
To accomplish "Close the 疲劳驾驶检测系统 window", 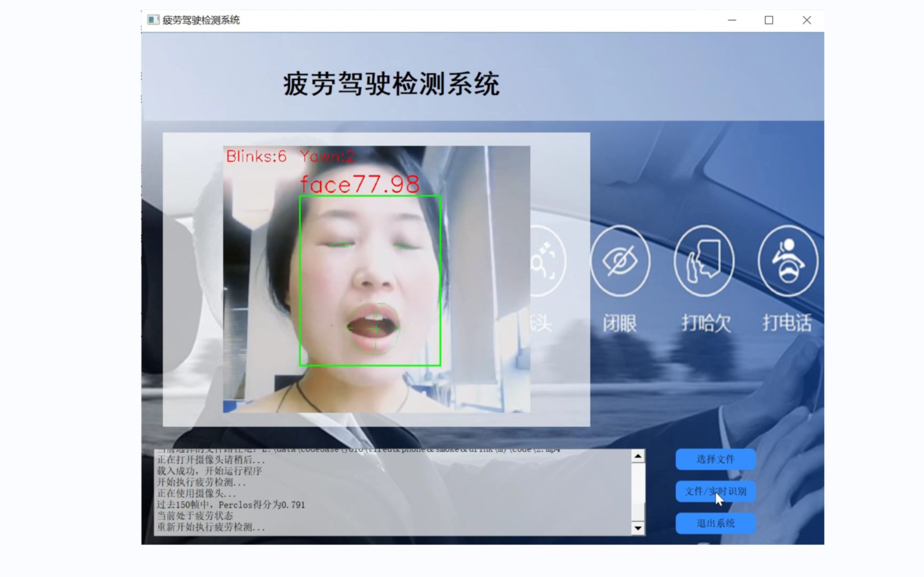I will tap(806, 20).
